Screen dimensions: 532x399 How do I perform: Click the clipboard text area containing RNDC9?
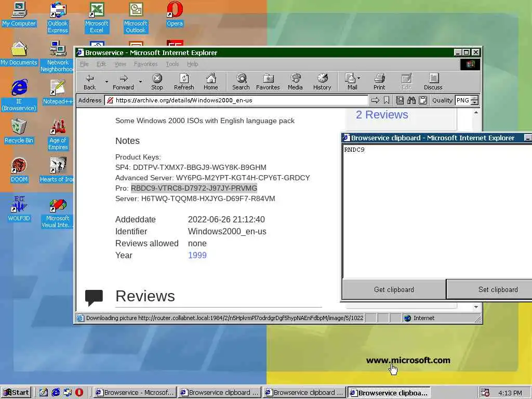tap(437, 211)
